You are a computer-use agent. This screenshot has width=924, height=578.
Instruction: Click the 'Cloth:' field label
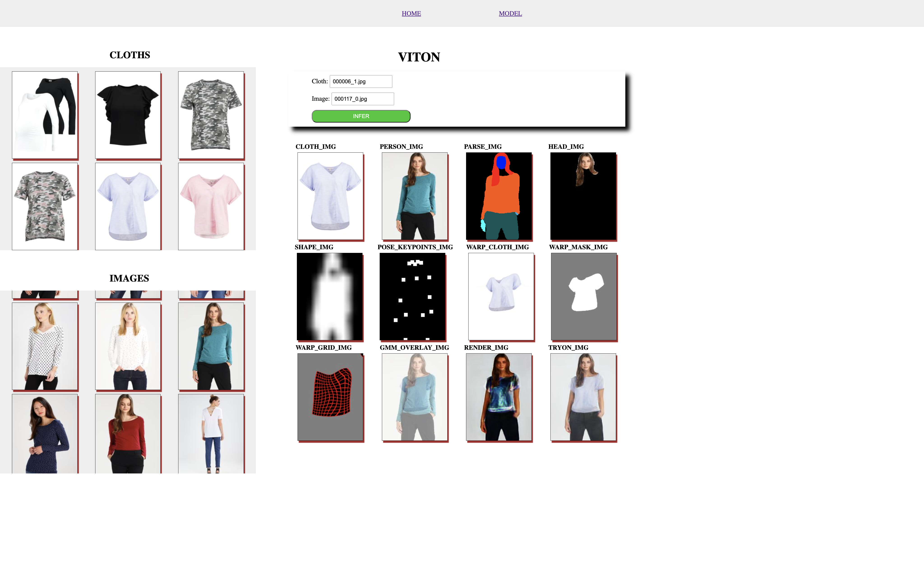click(x=320, y=82)
